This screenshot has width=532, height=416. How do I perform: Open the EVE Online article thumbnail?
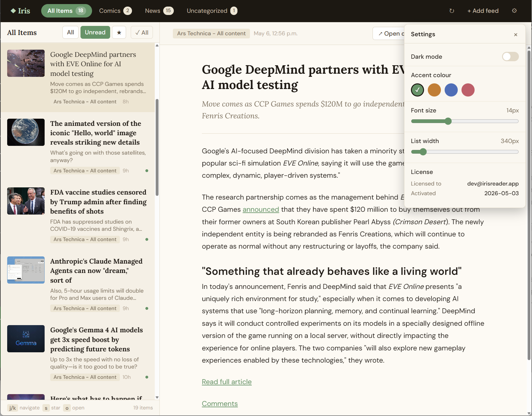pyautogui.click(x=26, y=63)
